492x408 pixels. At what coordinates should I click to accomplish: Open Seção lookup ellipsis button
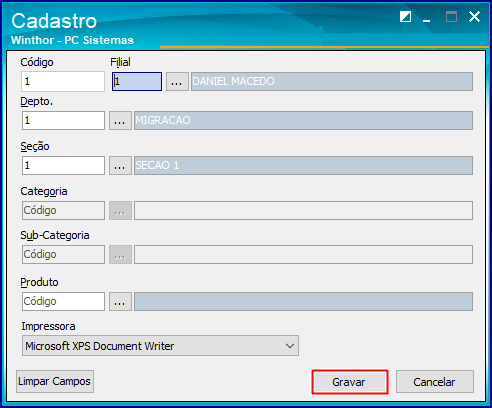pos(120,165)
